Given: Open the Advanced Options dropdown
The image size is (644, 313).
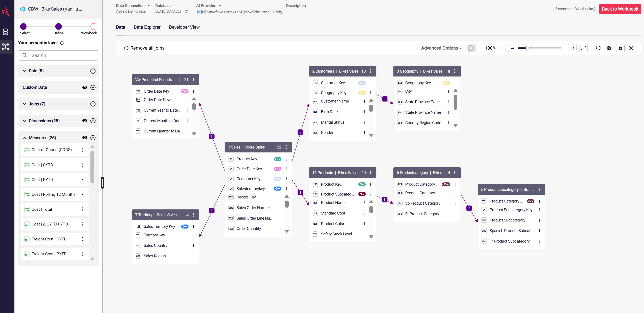Looking at the screenshot, I should coord(441,48).
